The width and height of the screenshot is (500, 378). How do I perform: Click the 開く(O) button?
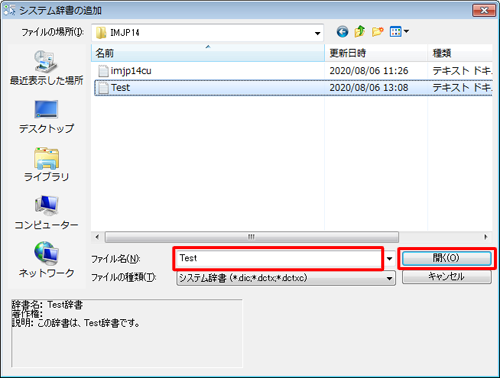(x=447, y=258)
